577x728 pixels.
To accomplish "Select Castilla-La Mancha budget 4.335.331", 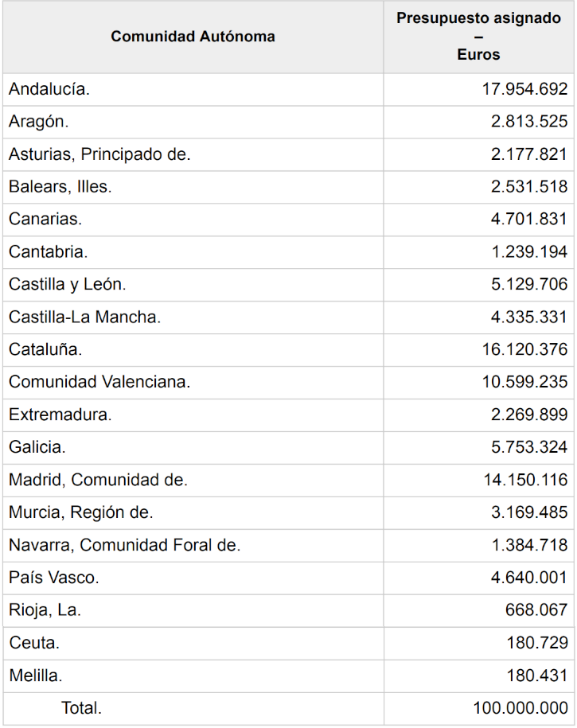I will [529, 317].
